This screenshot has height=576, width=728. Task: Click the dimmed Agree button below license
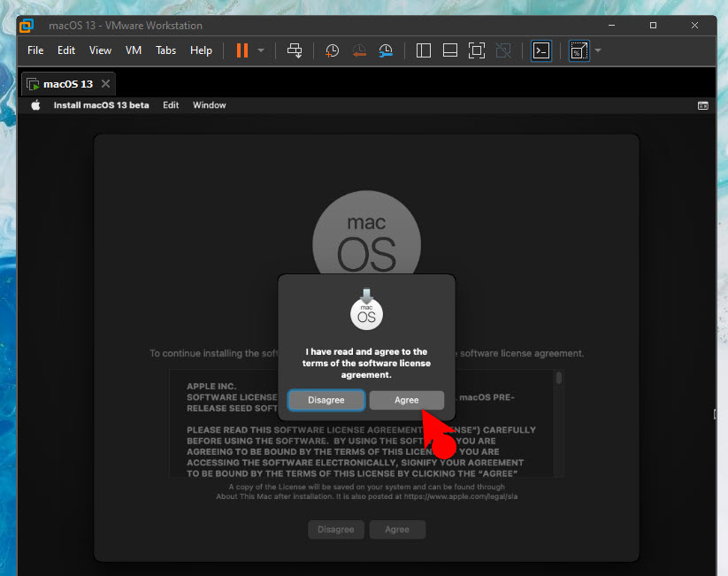click(397, 529)
